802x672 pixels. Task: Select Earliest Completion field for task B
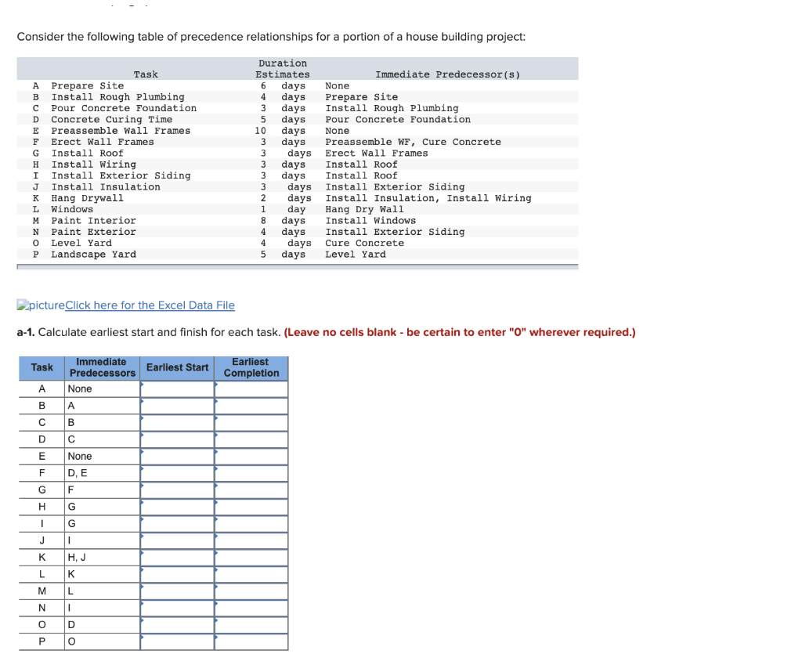click(x=251, y=406)
